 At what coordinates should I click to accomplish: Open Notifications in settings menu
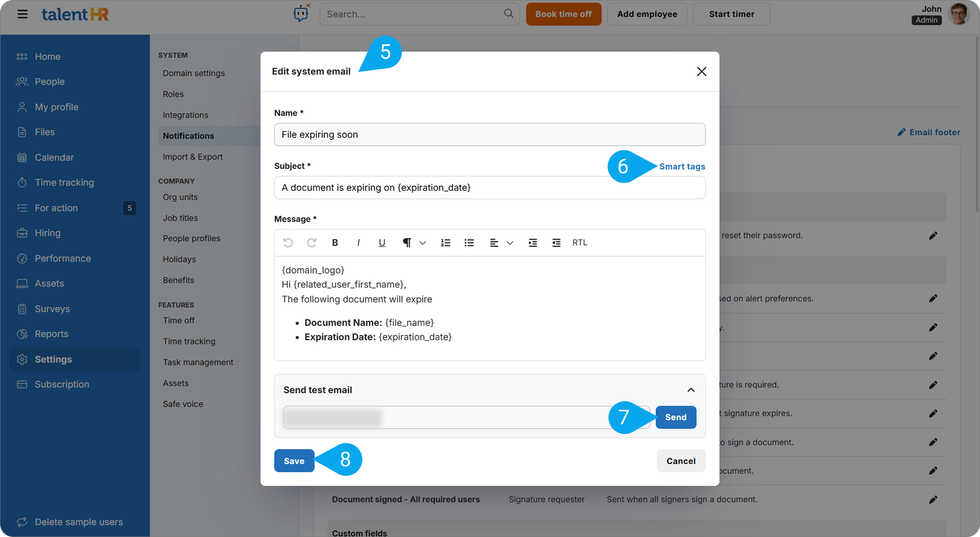pyautogui.click(x=188, y=136)
